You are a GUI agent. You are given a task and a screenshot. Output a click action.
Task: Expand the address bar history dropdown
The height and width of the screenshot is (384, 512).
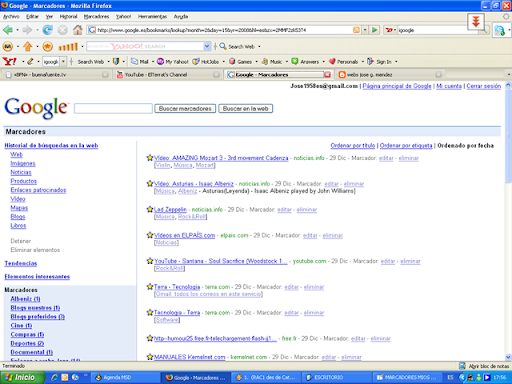pos(365,30)
